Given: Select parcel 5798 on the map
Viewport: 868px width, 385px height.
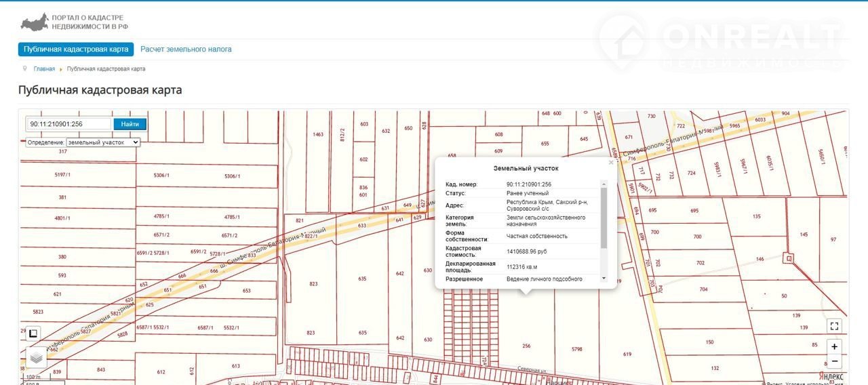Looking at the screenshot, I should pos(576,349).
